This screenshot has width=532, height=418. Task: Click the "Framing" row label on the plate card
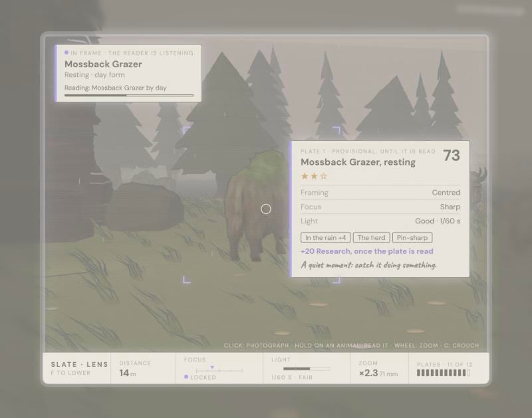tap(315, 193)
